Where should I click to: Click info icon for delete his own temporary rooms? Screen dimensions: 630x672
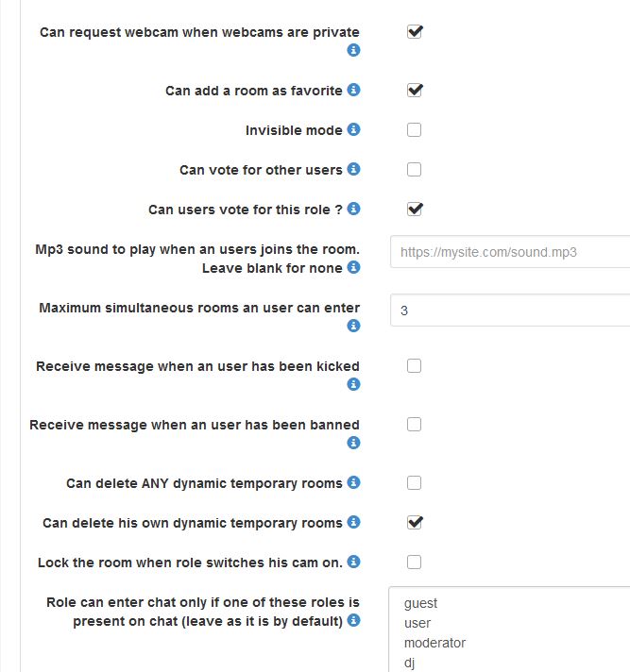tap(354, 522)
